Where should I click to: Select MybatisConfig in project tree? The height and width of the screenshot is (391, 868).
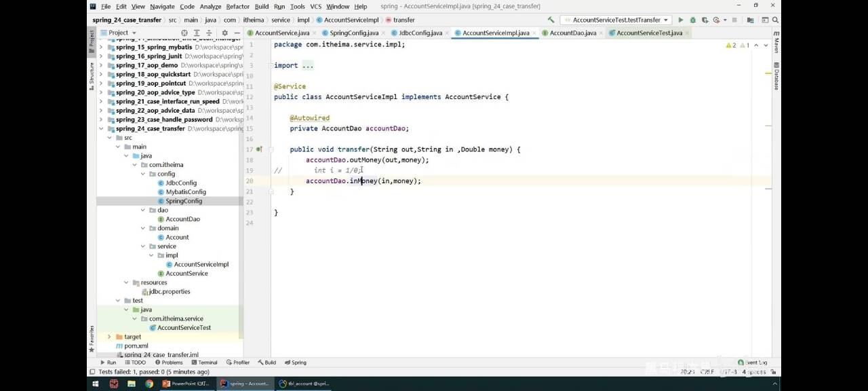[x=186, y=192]
